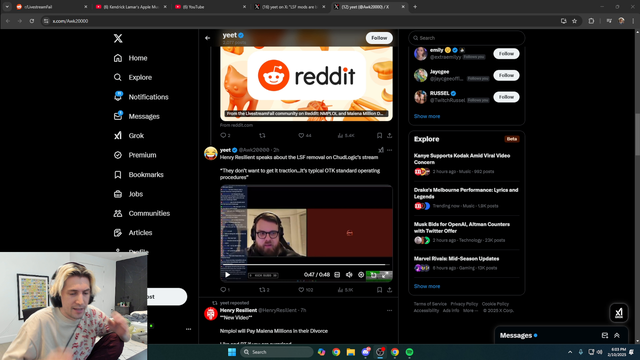Share the ChudLogic video post
Viewport: 640px width, 360px height.
click(x=390, y=290)
